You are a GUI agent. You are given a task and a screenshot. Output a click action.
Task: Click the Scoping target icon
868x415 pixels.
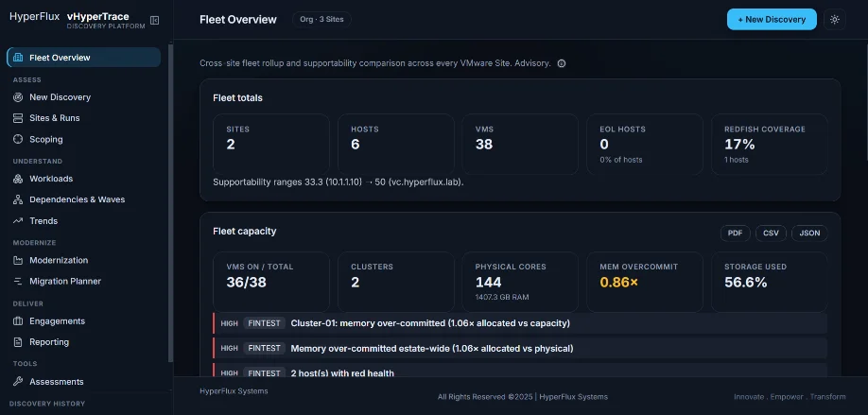(18, 140)
